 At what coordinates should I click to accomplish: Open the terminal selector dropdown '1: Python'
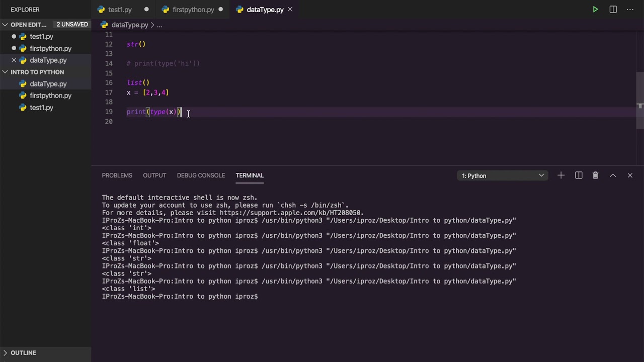[x=503, y=175]
